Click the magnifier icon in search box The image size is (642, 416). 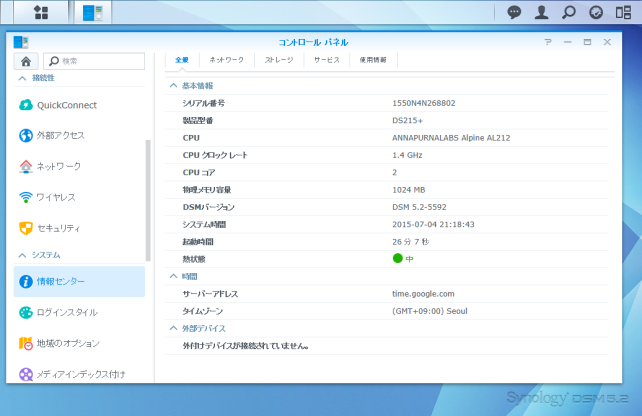pyautogui.click(x=54, y=61)
